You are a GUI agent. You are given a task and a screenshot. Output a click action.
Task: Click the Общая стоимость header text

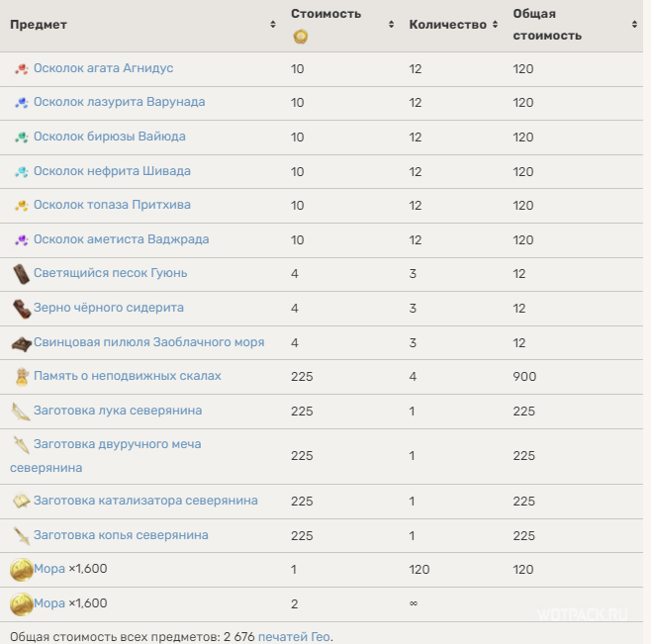tap(547, 25)
